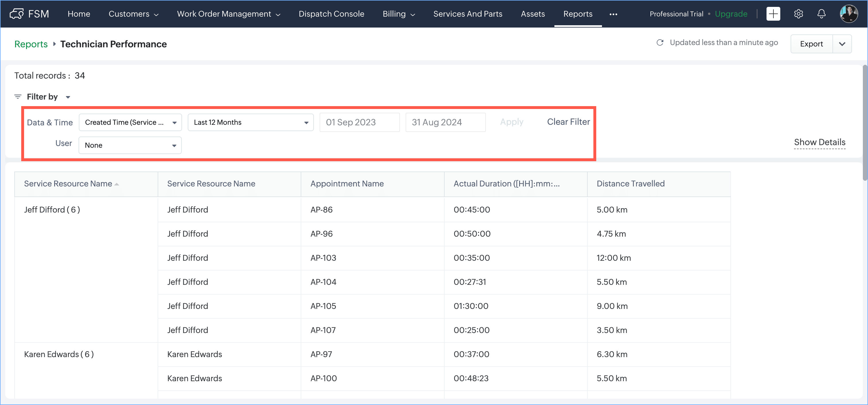
Task: Collapse the Filter by section
Action: click(68, 97)
